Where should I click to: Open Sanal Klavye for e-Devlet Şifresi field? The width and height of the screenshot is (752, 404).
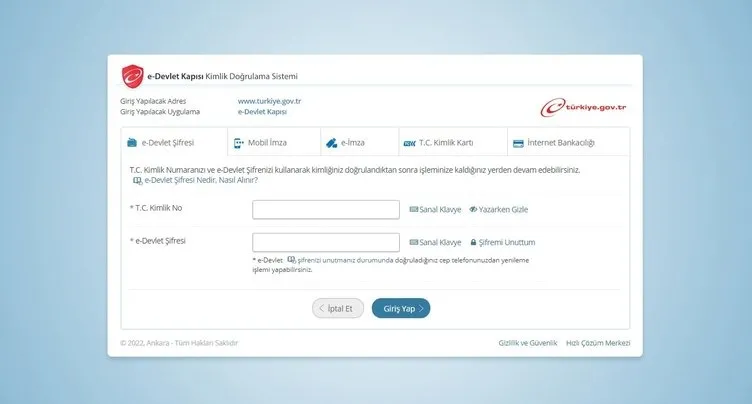[x=435, y=242]
